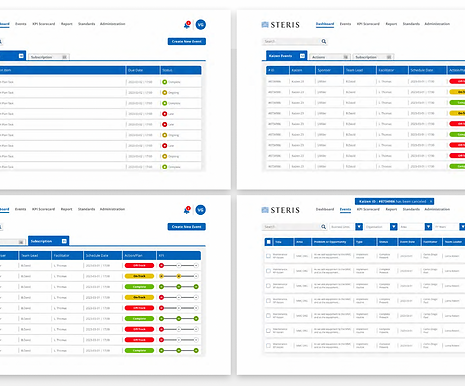Viewport: 465px width, 386px height.
Task: Click the icon on the Kaizen Events tab
Action: pos(302,56)
